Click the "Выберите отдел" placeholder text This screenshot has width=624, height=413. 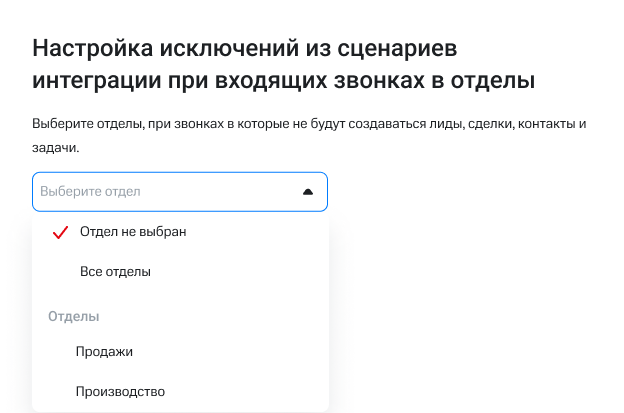tap(90, 191)
